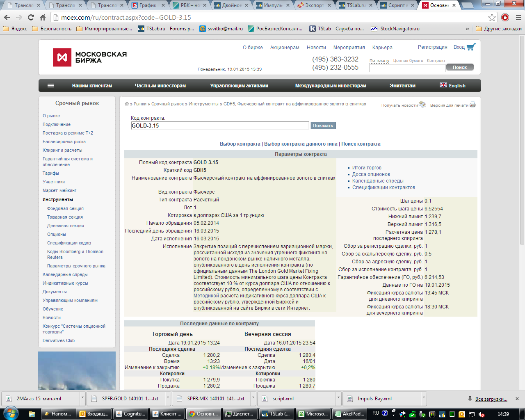The width and height of the screenshot is (525, 420).
Task: Open dropdown arrow for SPFB.MIX download
Action: tap(253, 398)
